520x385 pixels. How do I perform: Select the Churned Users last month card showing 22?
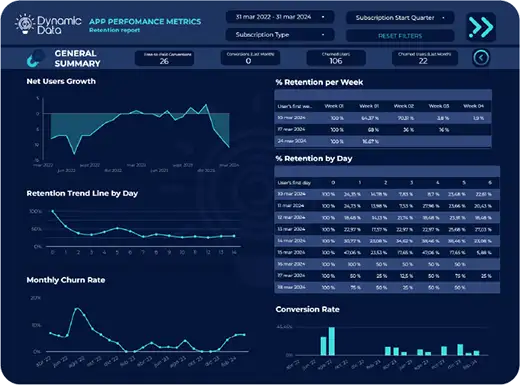coord(424,58)
